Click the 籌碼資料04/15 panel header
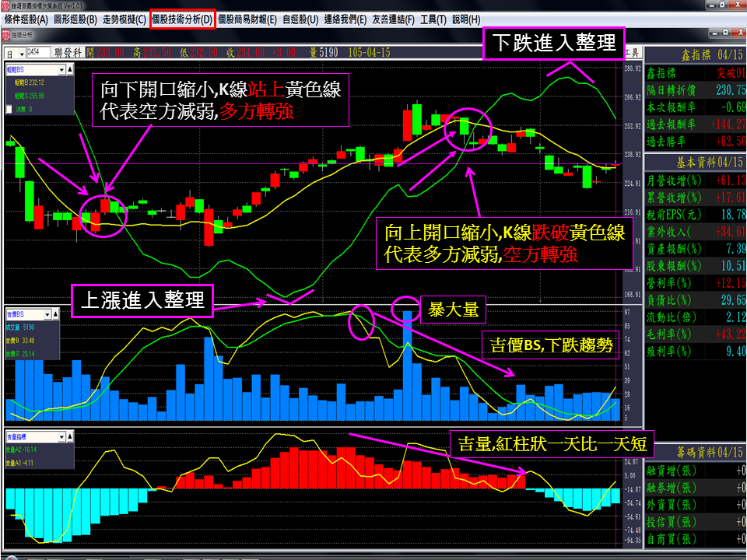747x560 pixels. pyautogui.click(x=695, y=453)
